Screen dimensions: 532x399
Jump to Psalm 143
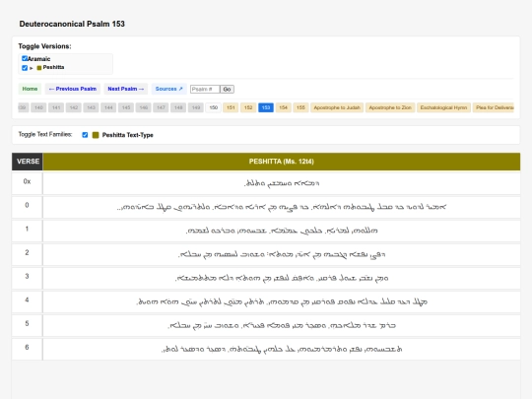92,107
